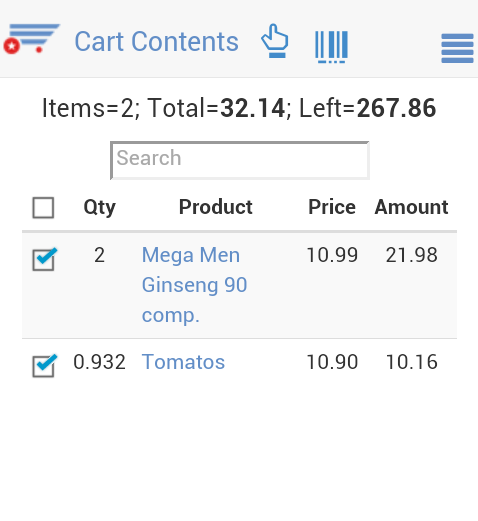Open the hamburger menu

(457, 48)
